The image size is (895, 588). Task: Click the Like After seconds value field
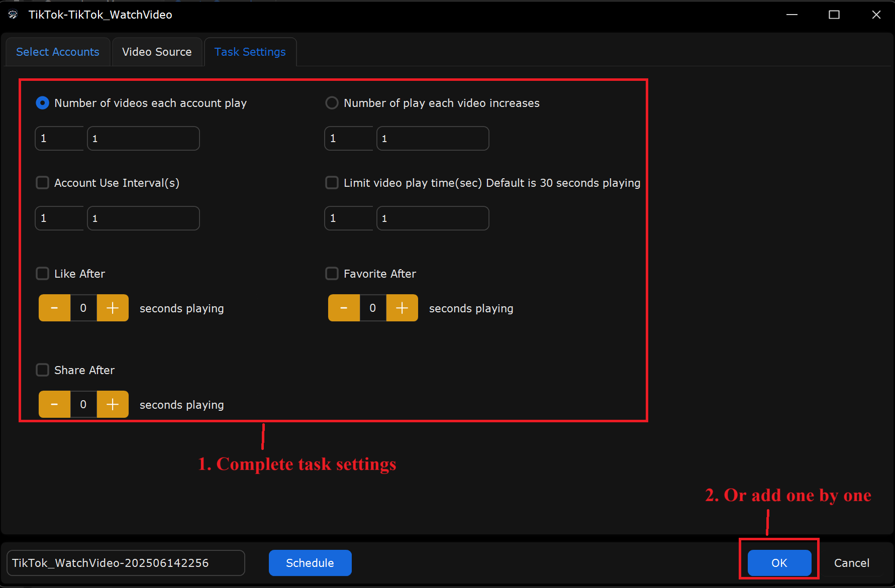point(83,308)
